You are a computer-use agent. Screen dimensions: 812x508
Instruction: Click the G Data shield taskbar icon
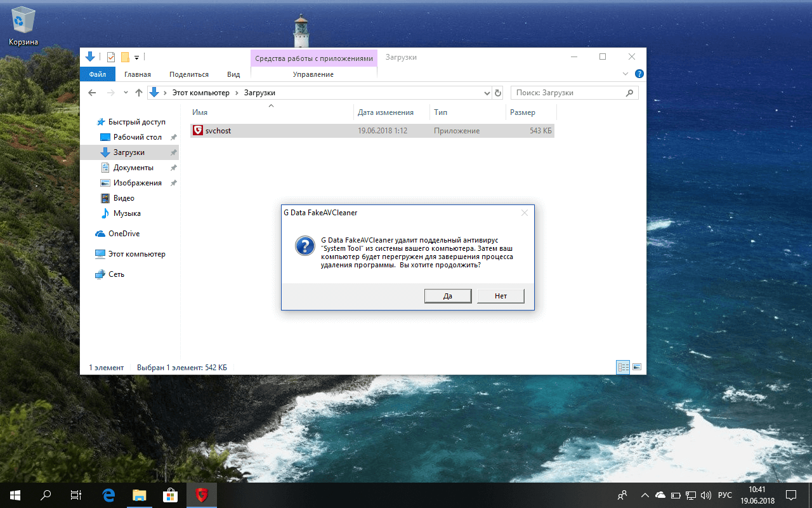tap(202, 495)
